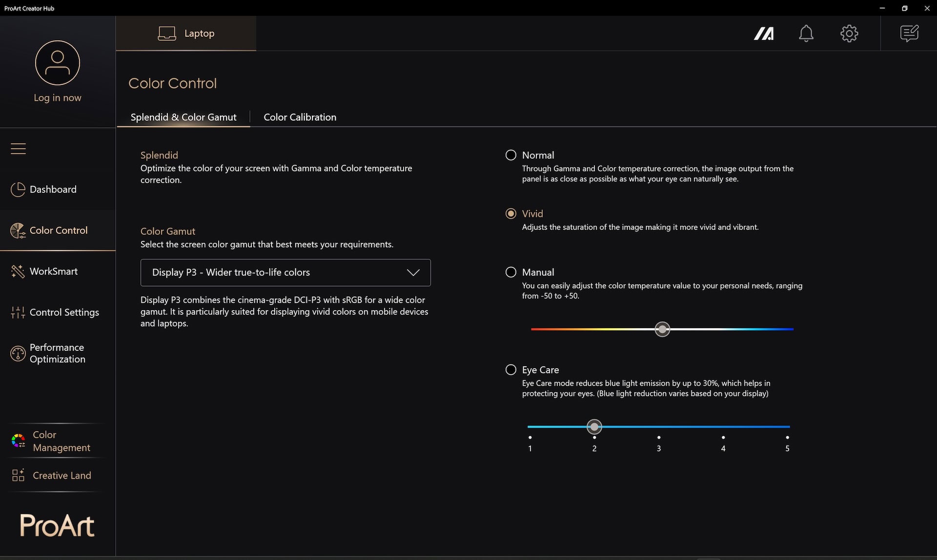Click the color temperature slider handle
This screenshot has height=560, width=937.
point(662,329)
